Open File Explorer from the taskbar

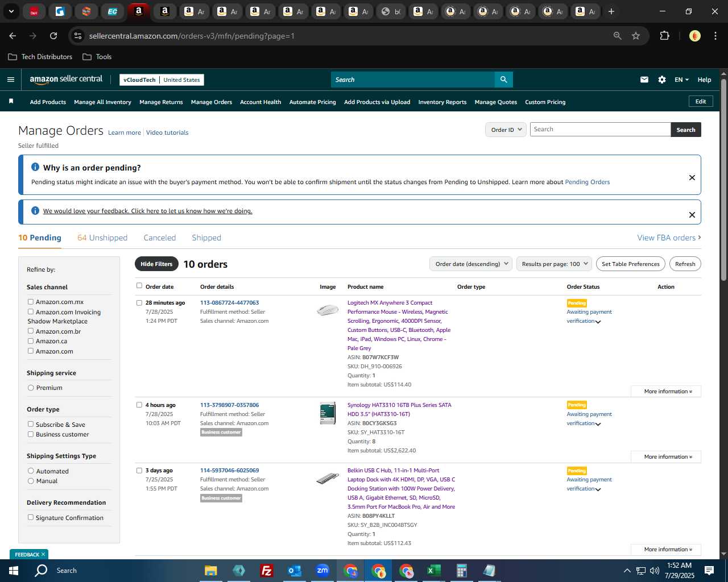(x=211, y=571)
